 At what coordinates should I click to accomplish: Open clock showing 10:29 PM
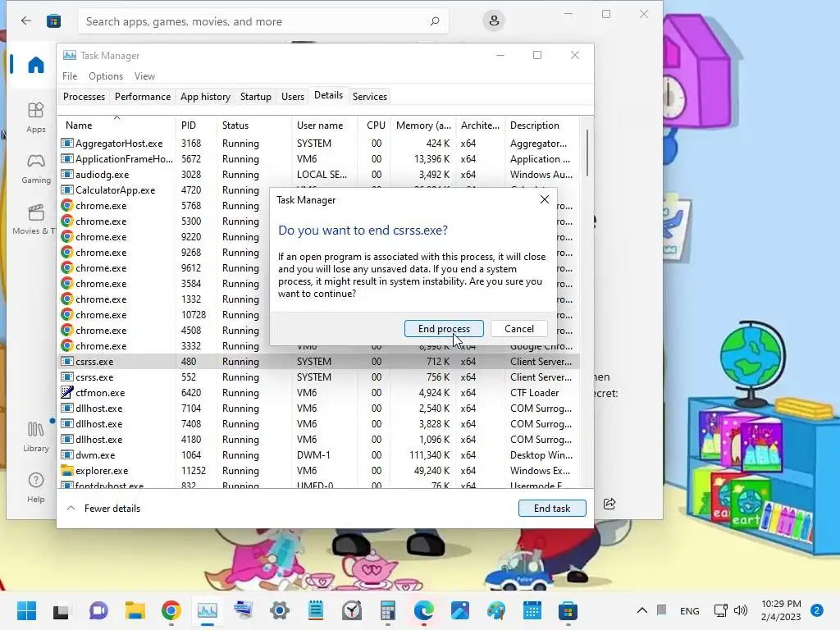[x=781, y=610]
